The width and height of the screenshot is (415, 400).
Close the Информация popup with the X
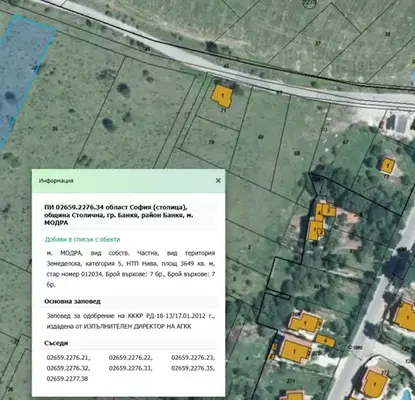218,180
